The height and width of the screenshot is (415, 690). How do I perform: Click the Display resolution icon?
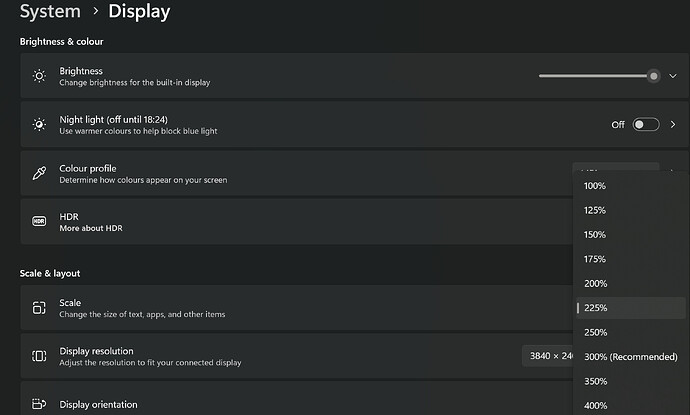click(x=39, y=356)
